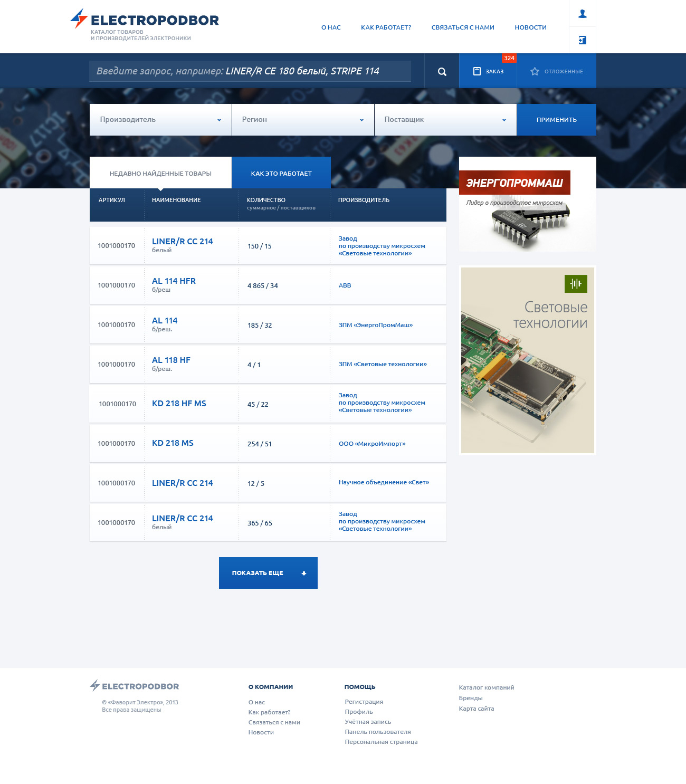The height and width of the screenshot is (784, 686).
Task: Click the Показать еще button
Action: (x=268, y=573)
